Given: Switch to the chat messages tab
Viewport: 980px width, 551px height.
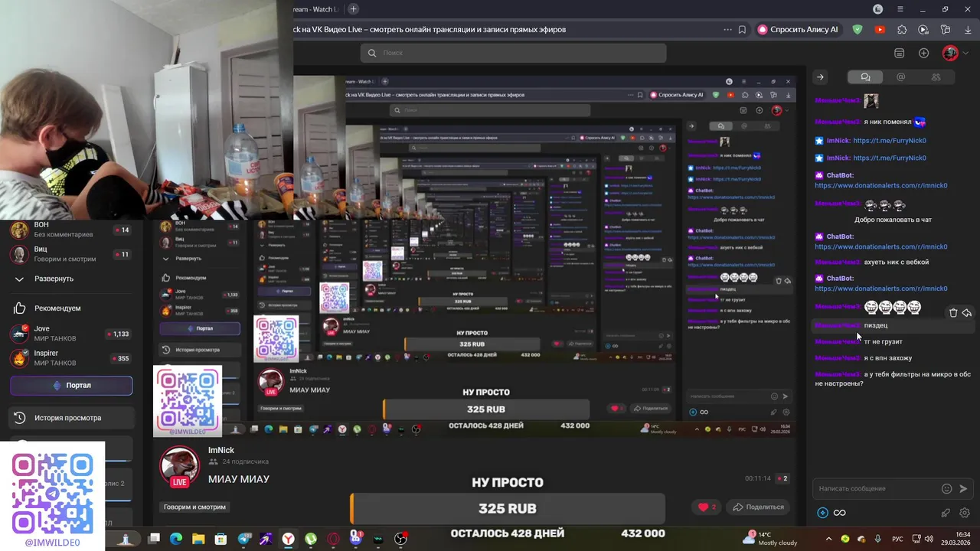Looking at the screenshot, I should (x=865, y=77).
